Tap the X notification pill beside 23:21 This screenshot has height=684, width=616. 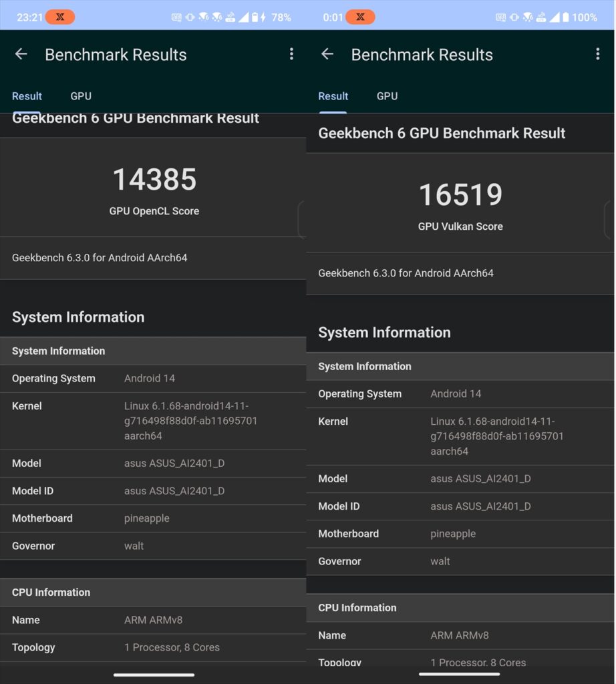(60, 17)
